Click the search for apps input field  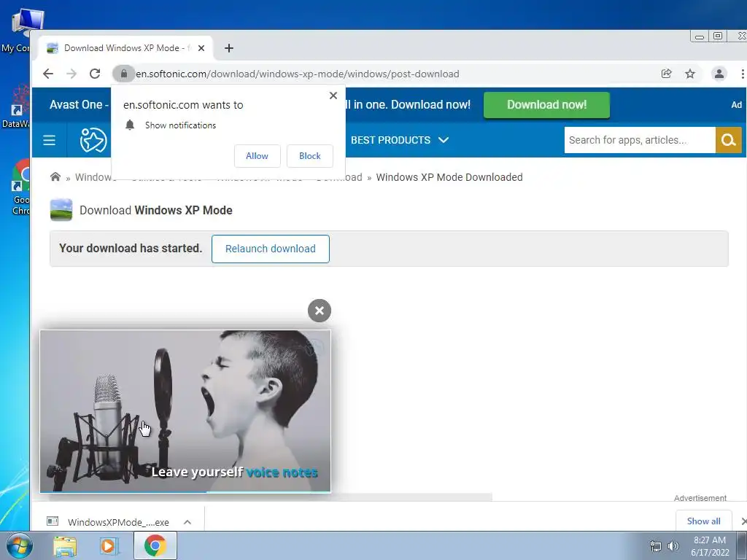coord(639,140)
